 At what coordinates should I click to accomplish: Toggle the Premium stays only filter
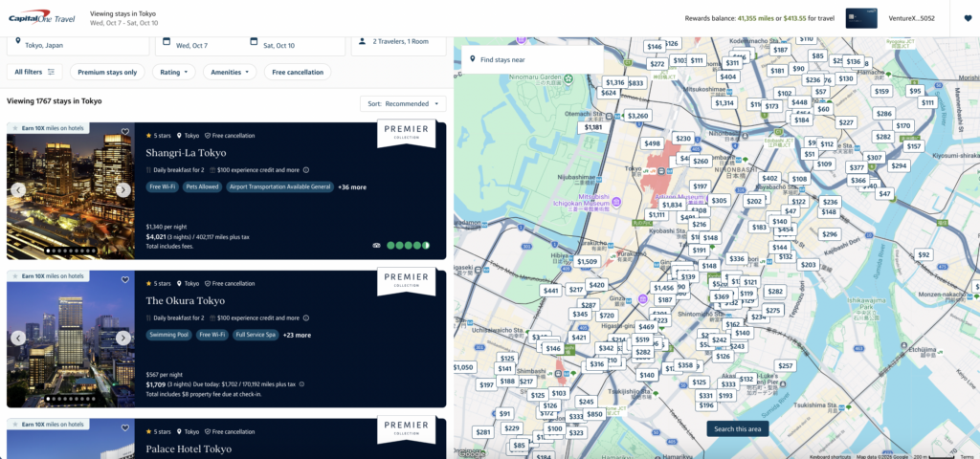(107, 72)
